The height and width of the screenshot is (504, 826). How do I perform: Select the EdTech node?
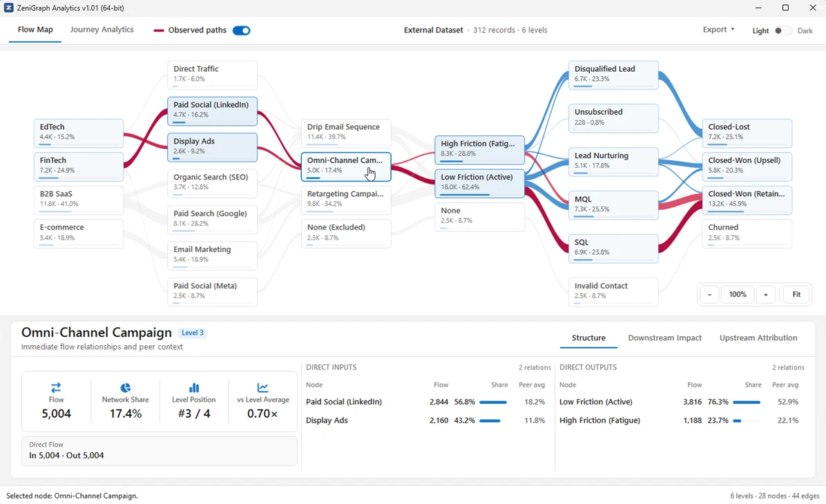point(79,133)
